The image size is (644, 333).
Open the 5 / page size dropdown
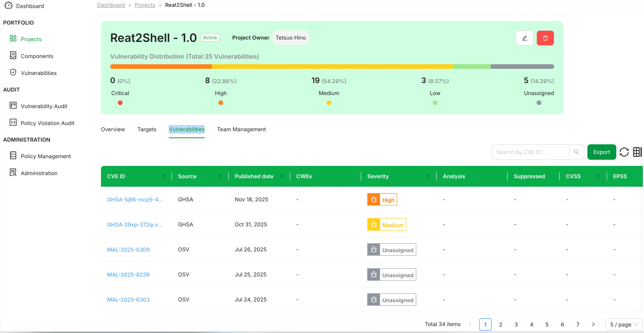tap(624, 324)
